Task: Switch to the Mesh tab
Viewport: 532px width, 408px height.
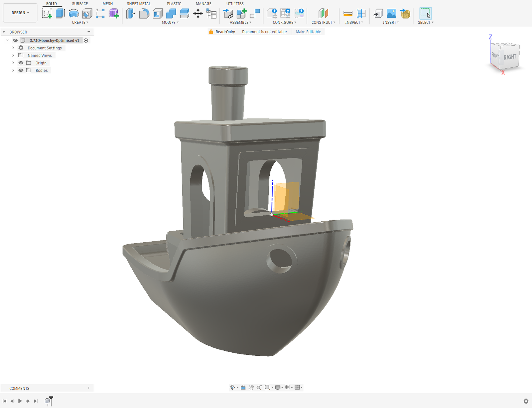Action: coord(108,4)
